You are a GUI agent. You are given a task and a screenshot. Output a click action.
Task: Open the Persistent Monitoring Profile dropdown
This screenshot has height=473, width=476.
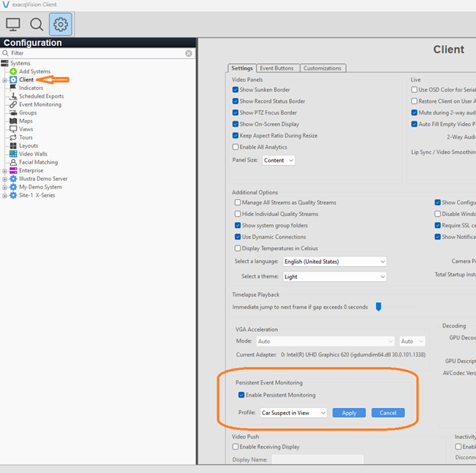coord(293,413)
